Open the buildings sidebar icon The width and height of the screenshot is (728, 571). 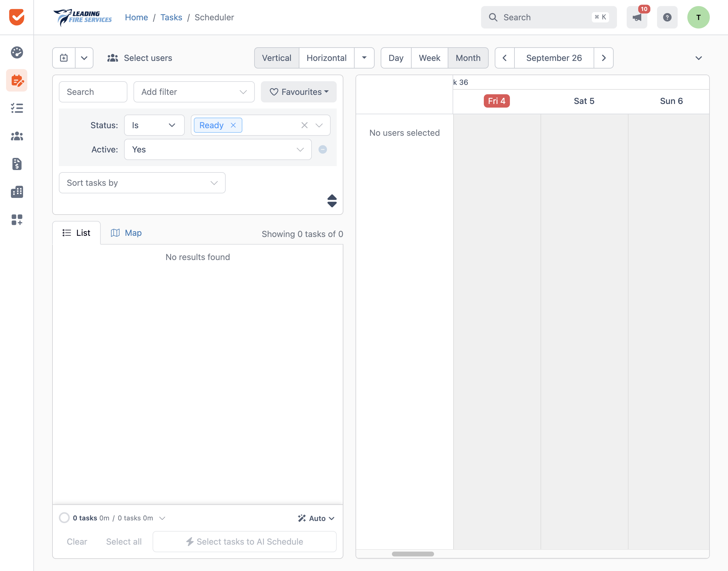pos(17,192)
